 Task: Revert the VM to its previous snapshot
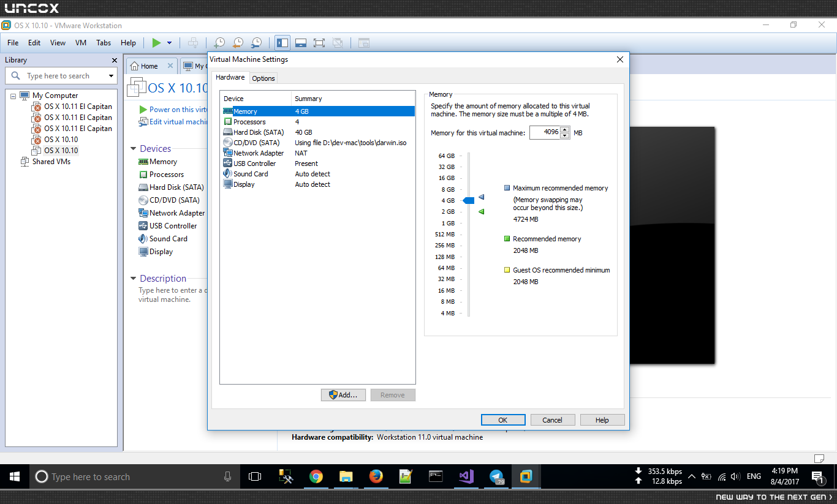click(x=238, y=43)
